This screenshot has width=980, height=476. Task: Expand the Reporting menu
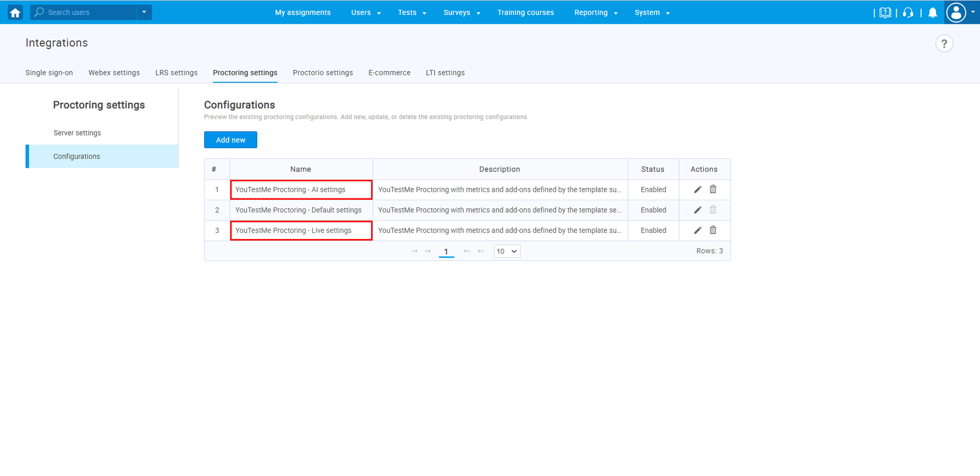point(595,13)
